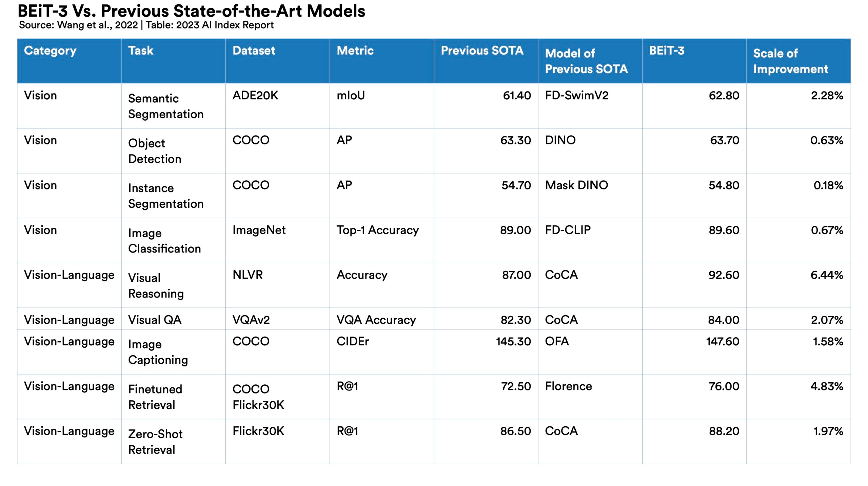The height and width of the screenshot is (486, 868).
Task: Select the "Scale of Improvement" header
Action: (x=790, y=61)
